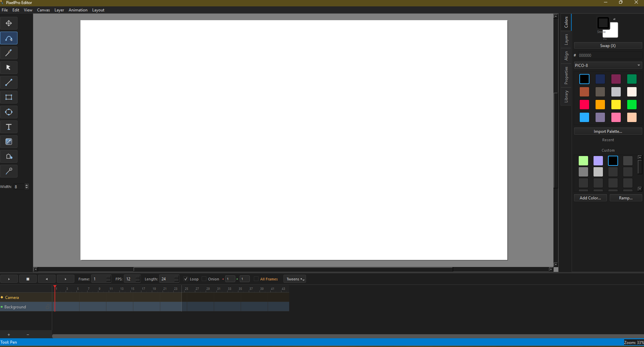Image resolution: width=644 pixels, height=347 pixels.
Task: Select the Move tool
Action: [x=9, y=23]
